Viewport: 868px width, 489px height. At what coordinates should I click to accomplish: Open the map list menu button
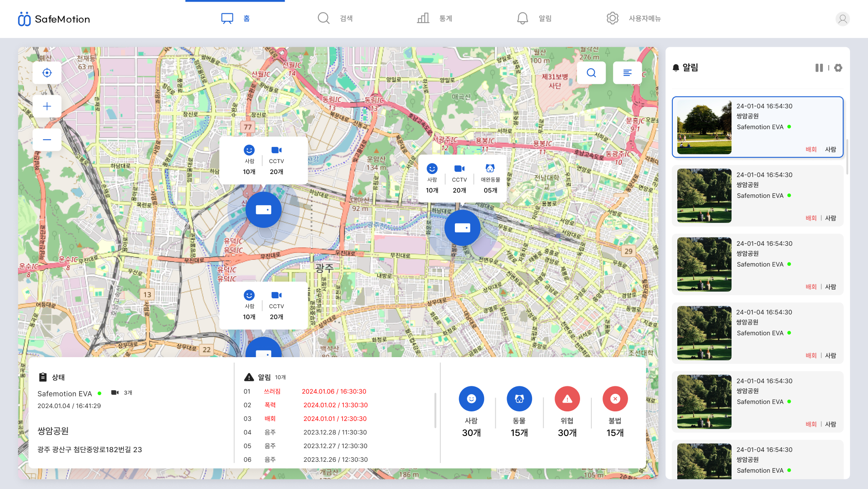coord(627,73)
